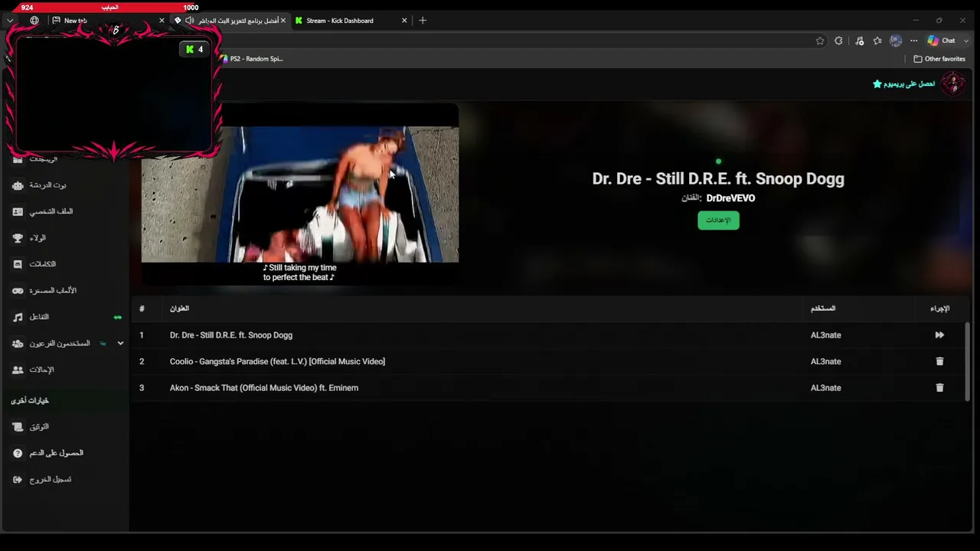The height and width of the screenshot is (551, 980).
Task: Open a new browser tab with plus
Action: click(423, 21)
